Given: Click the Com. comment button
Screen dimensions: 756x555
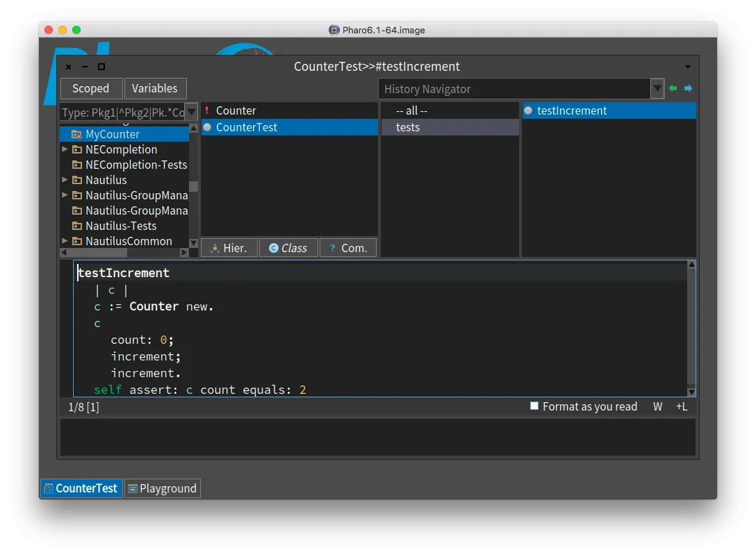Looking at the screenshot, I should pos(348,247).
